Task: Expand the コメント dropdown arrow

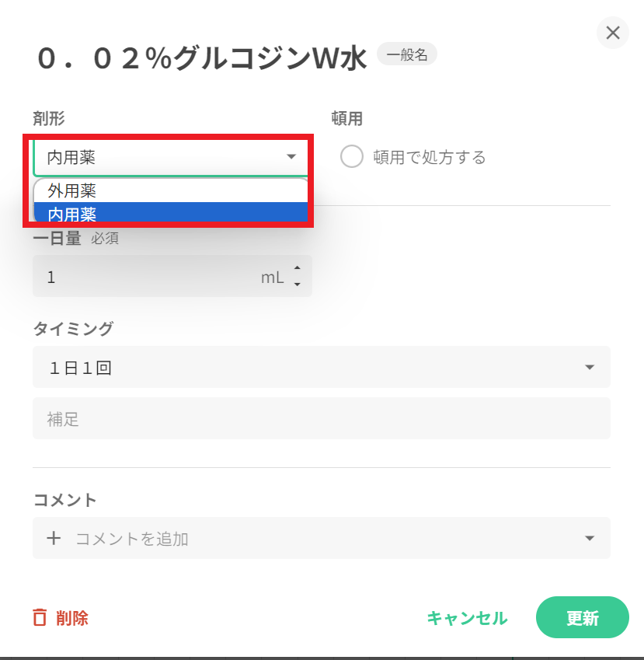Action: tap(590, 538)
